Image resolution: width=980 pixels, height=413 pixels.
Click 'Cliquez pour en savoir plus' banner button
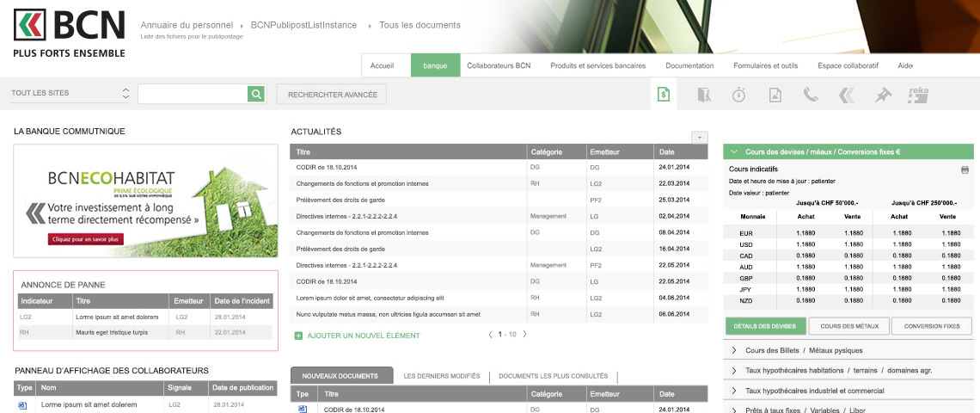coord(86,239)
